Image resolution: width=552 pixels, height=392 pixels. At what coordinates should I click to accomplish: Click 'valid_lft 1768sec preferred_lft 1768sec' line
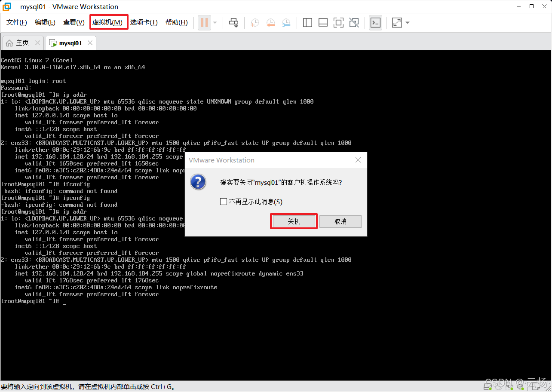pos(92,280)
